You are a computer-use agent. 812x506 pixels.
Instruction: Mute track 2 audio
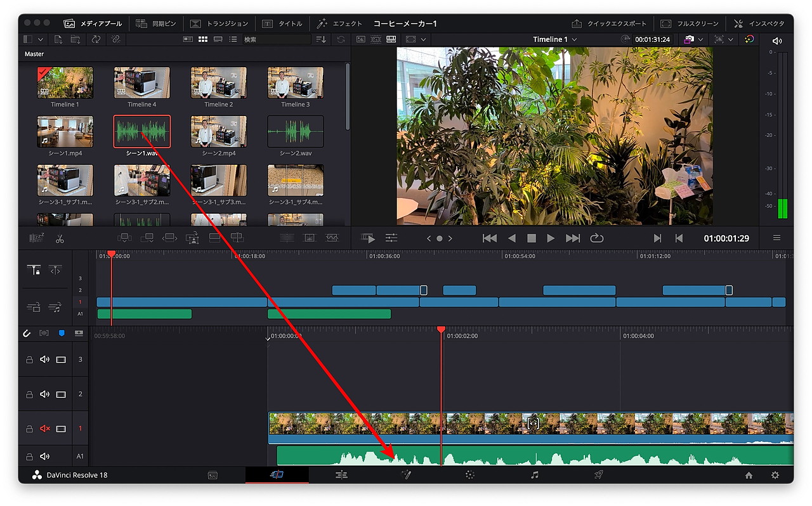point(45,394)
